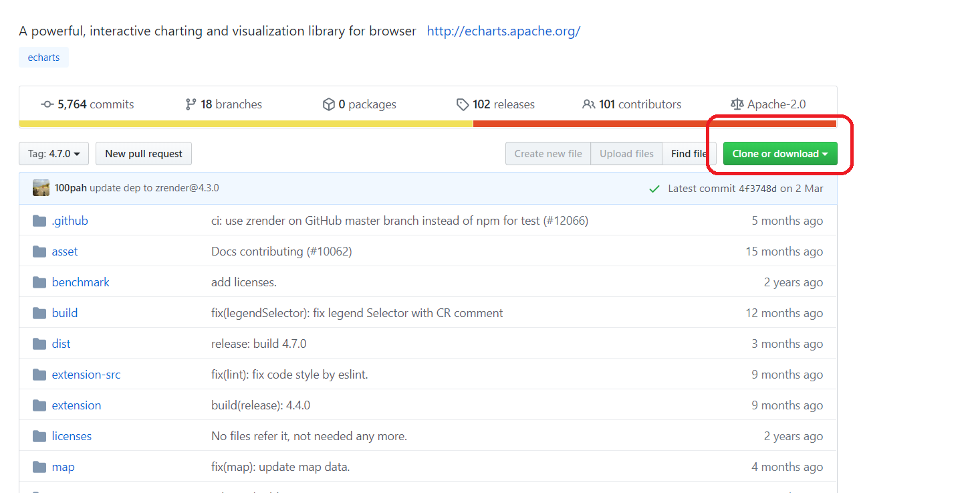The width and height of the screenshot is (980, 493).
Task: Click the contributors people icon
Action: click(x=588, y=104)
